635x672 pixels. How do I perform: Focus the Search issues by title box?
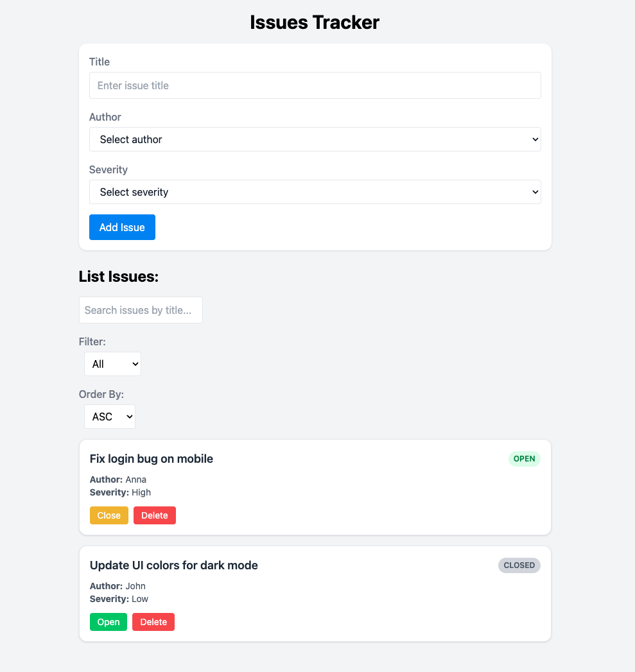point(141,310)
